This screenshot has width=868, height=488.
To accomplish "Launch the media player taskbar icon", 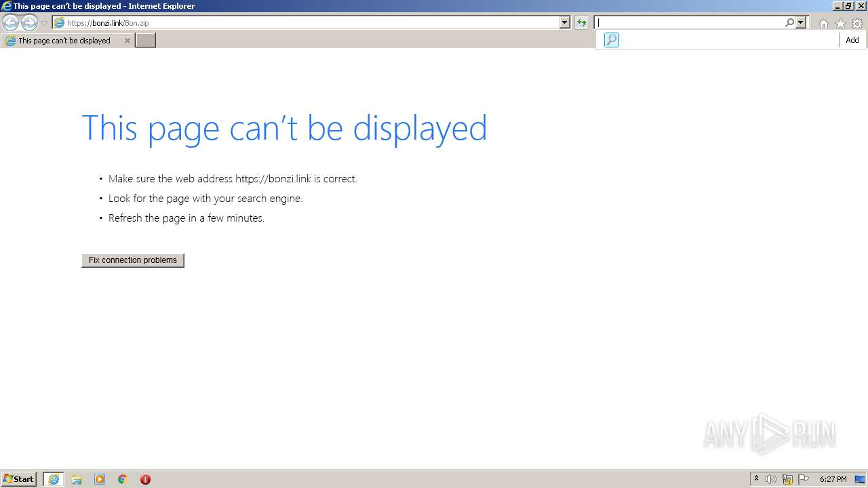I will 100,479.
